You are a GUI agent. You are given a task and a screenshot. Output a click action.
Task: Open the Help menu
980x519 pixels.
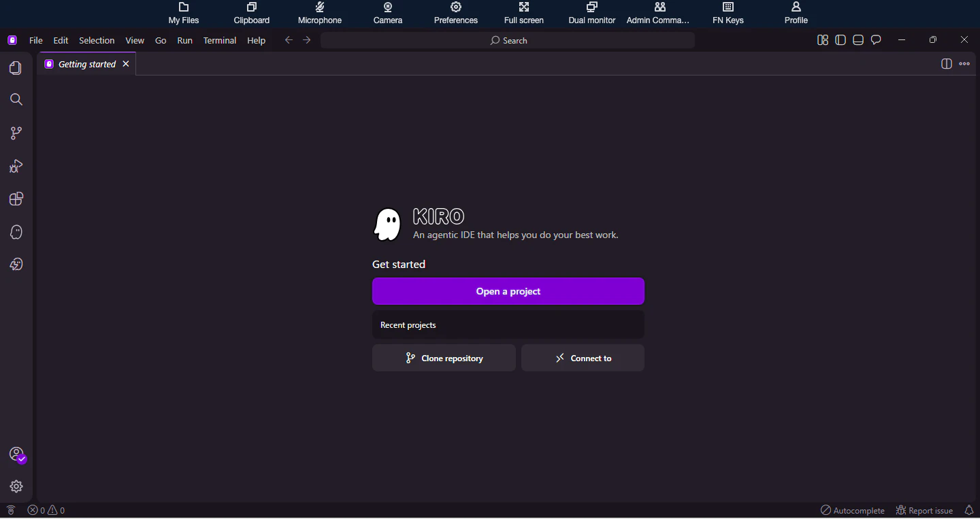257,40
